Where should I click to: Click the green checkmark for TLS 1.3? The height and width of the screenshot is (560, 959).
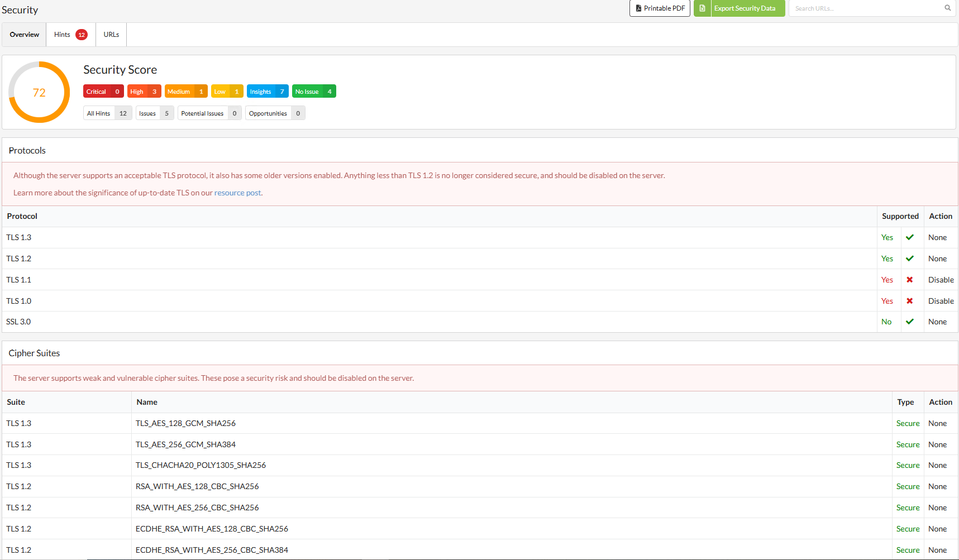[x=910, y=237]
